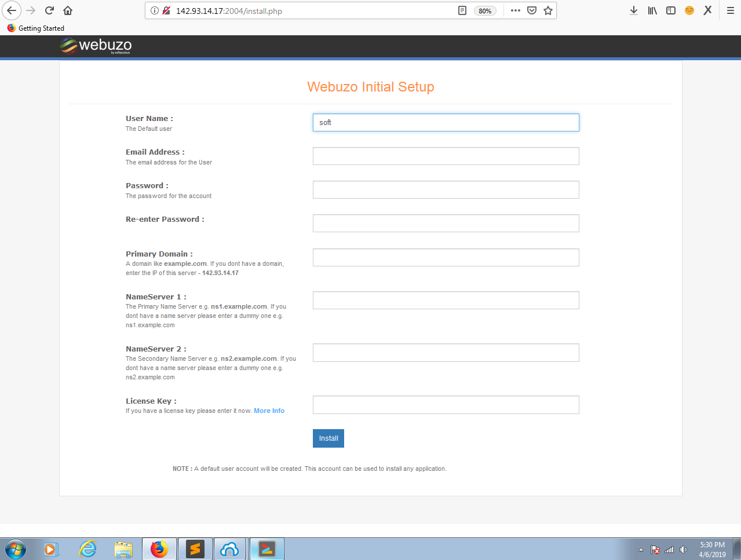Open the Action Center flag tray icon
Image resolution: width=741 pixels, height=560 pixels.
point(655,550)
